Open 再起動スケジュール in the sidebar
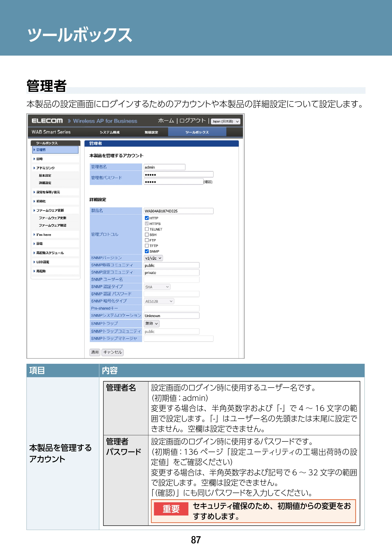Screen dimensions: 392x556 (55, 253)
